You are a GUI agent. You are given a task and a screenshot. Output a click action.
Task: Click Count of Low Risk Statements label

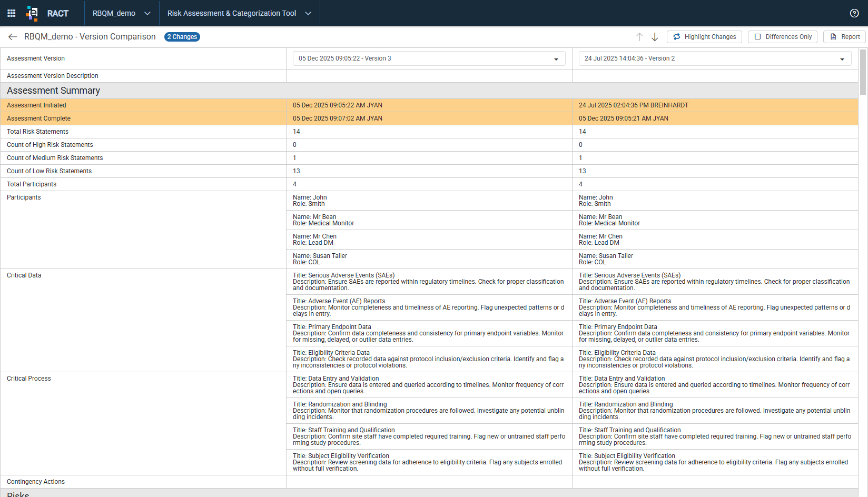[49, 171]
